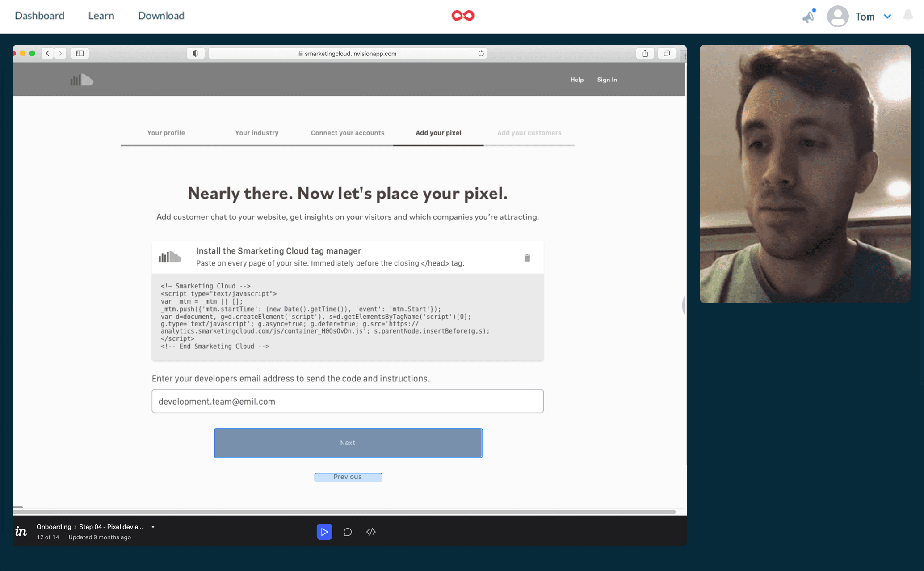Screen dimensions: 924x571
Task: Go to the Learn section
Action: [x=101, y=16]
